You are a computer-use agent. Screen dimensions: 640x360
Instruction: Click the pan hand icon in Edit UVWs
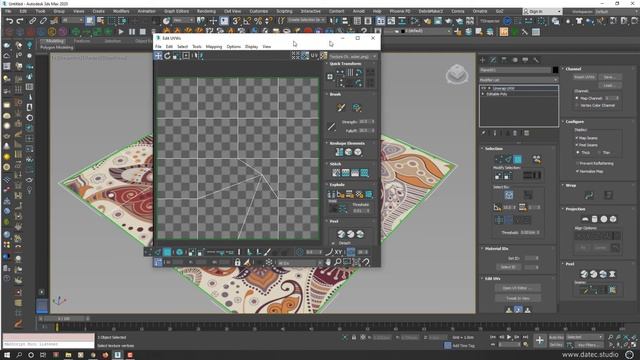click(x=328, y=262)
